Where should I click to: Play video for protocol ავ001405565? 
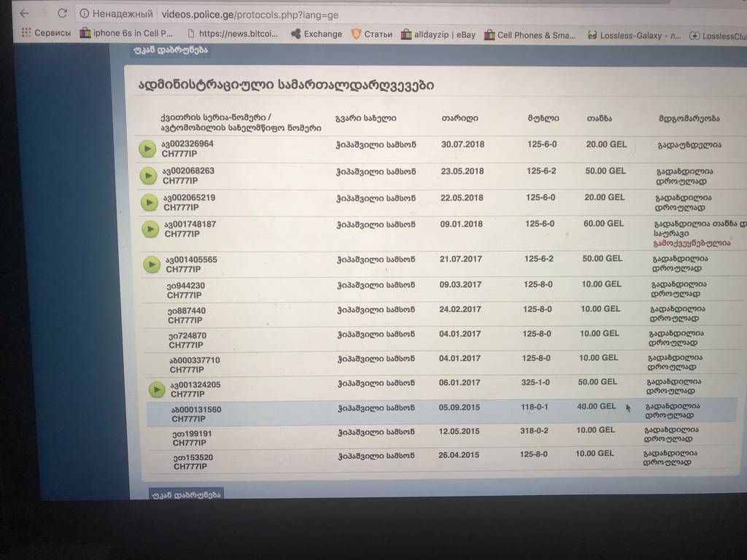pyautogui.click(x=152, y=264)
